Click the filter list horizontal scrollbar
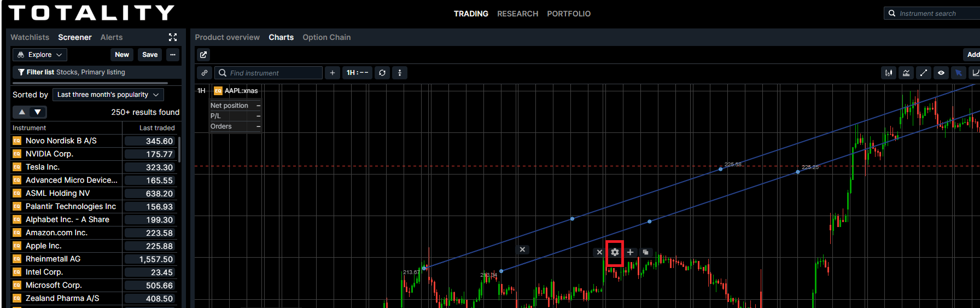 pyautogui.click(x=90, y=83)
